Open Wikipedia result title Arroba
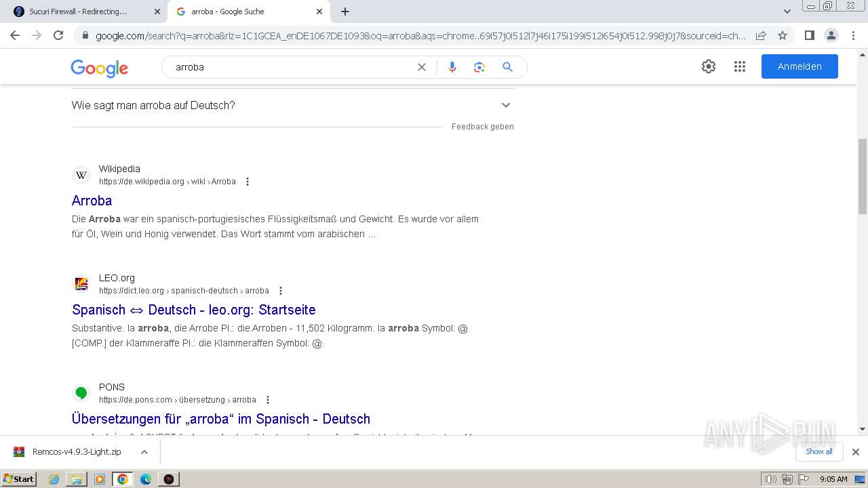Image resolution: width=868 pixels, height=488 pixels. click(92, 201)
